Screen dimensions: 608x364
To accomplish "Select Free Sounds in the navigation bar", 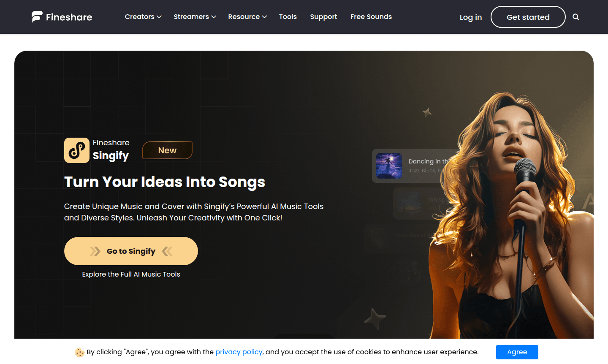I will pyautogui.click(x=371, y=17).
